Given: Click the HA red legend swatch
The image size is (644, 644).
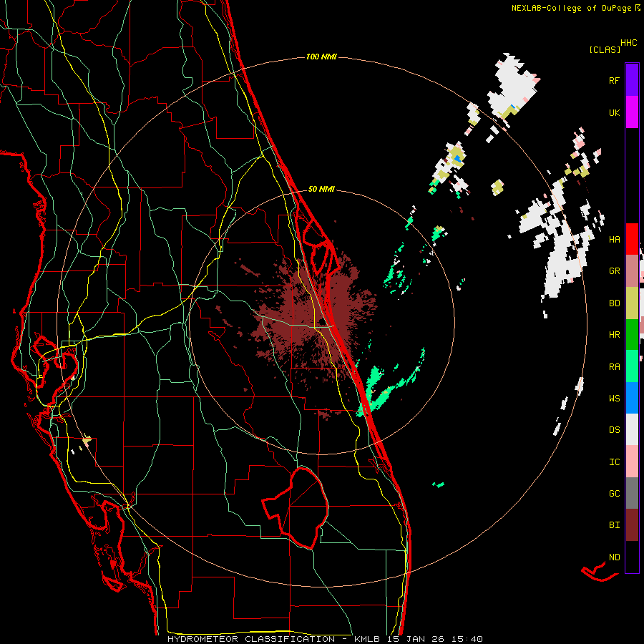Looking at the screenshot, I should coord(632,239).
